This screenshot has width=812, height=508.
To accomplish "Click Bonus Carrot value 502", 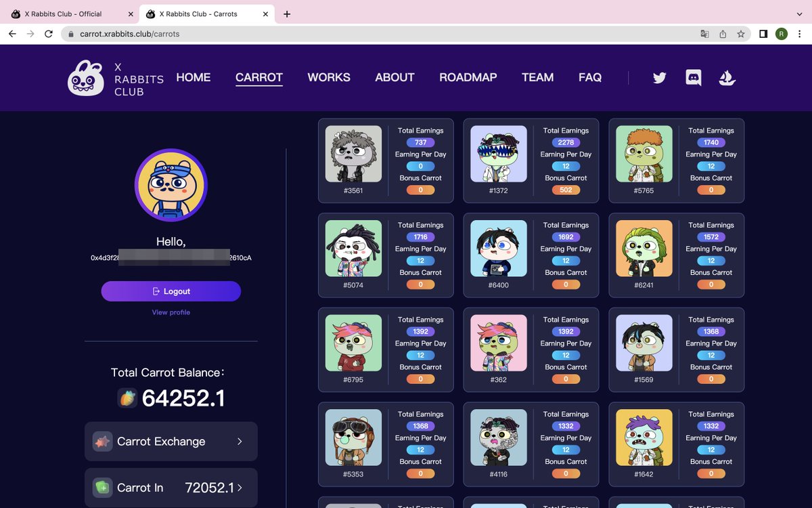I will [566, 190].
